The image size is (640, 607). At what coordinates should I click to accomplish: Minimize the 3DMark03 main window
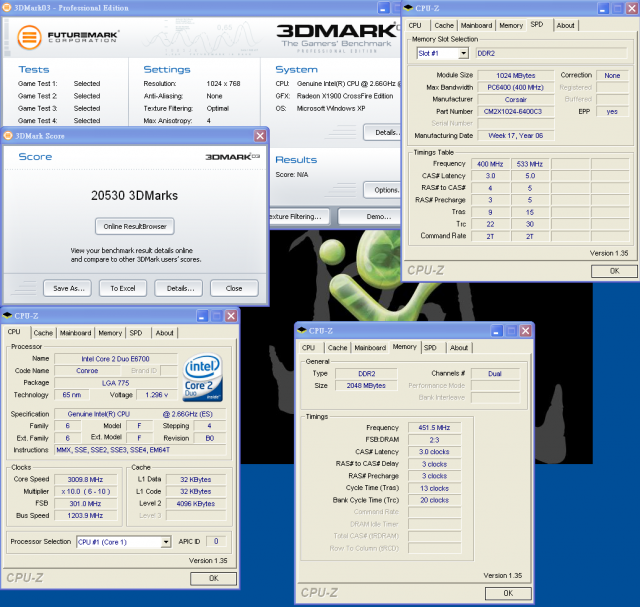pyautogui.click(x=383, y=8)
